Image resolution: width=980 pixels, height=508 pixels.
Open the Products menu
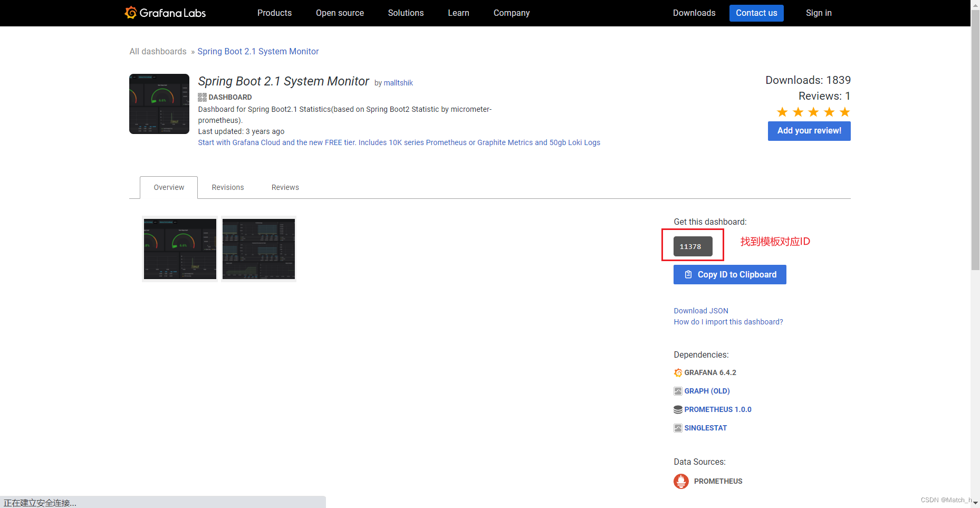click(274, 13)
